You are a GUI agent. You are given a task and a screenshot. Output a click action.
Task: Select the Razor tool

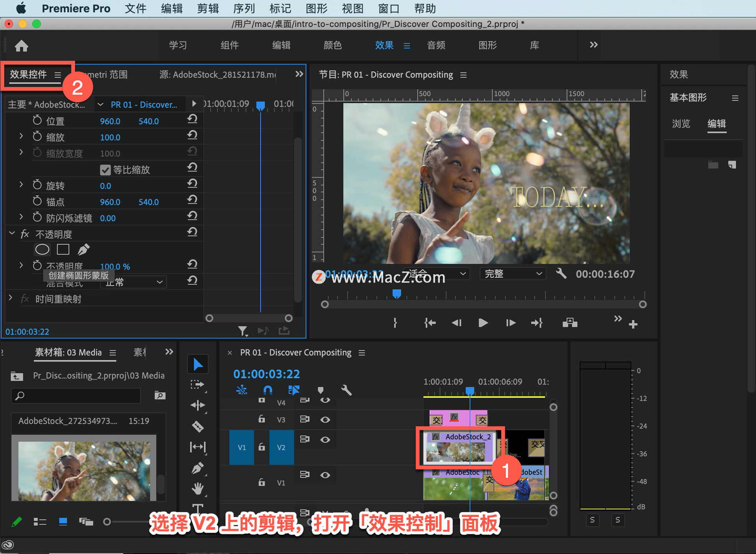pyautogui.click(x=198, y=426)
